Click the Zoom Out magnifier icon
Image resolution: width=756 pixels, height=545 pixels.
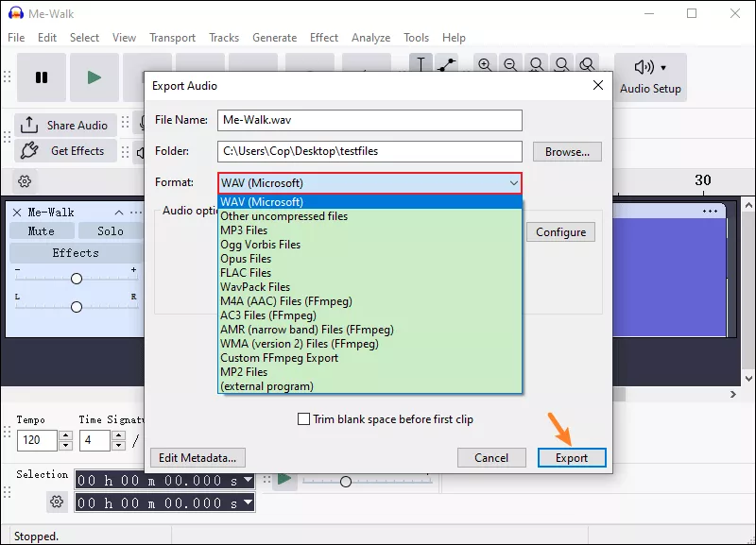510,63
